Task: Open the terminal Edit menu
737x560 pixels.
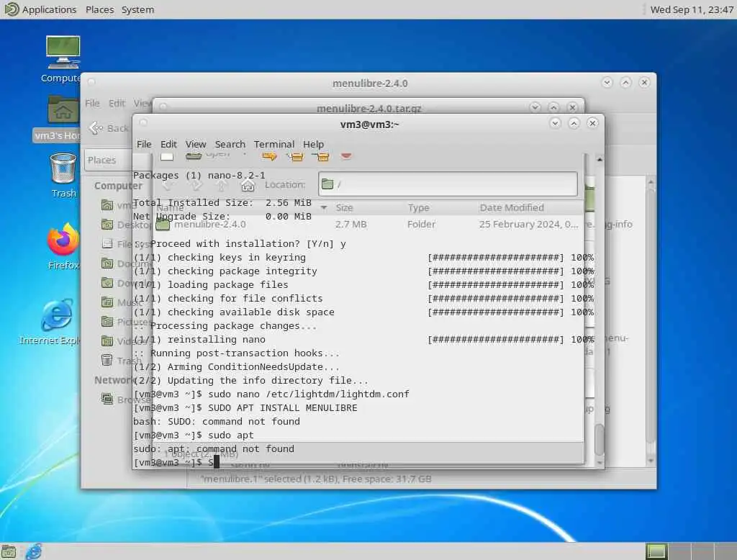Action: (168, 145)
